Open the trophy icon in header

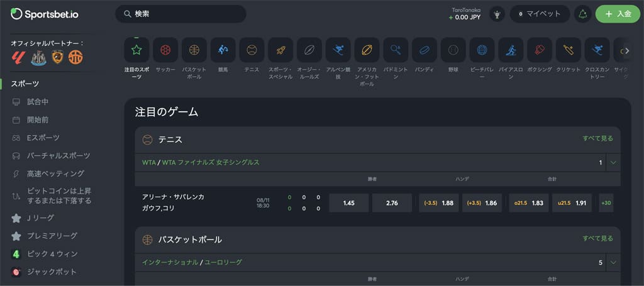pos(497,14)
